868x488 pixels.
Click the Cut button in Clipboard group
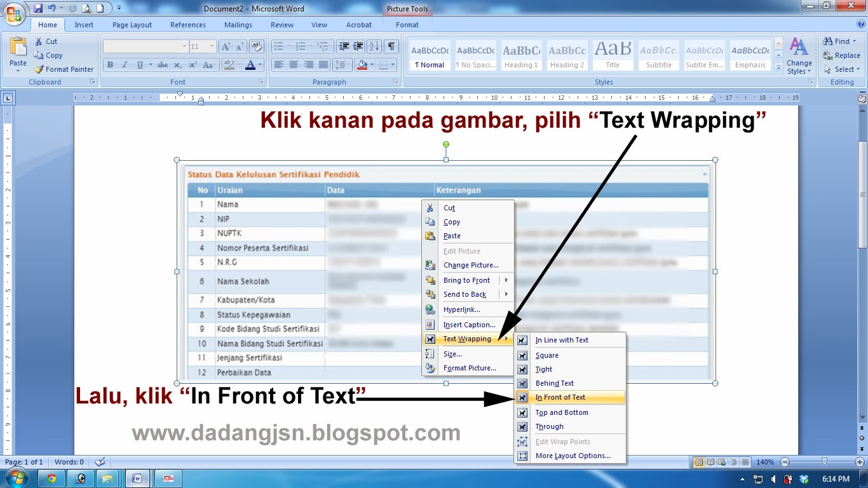pyautogui.click(x=46, y=41)
